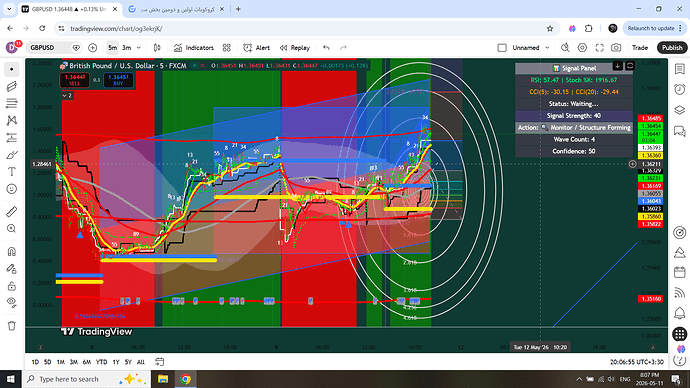Set date range to All
The width and height of the screenshot is (690, 388).
[141, 362]
